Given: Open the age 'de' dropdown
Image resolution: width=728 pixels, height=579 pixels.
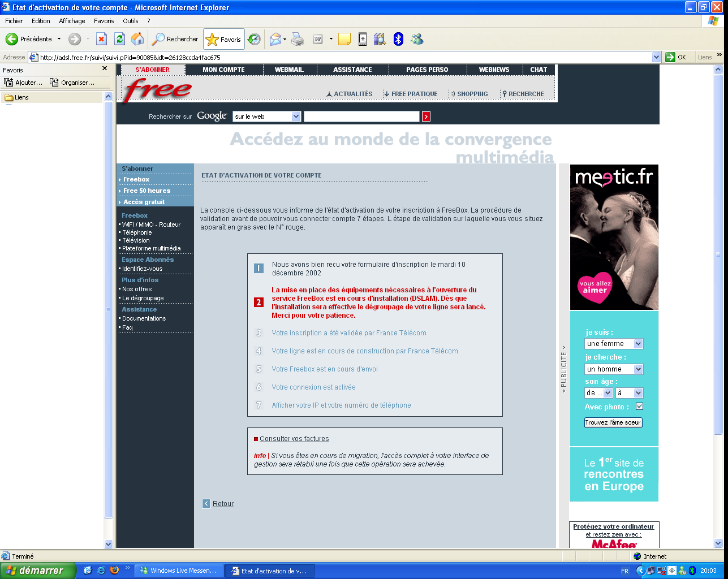Looking at the screenshot, I should (598, 393).
